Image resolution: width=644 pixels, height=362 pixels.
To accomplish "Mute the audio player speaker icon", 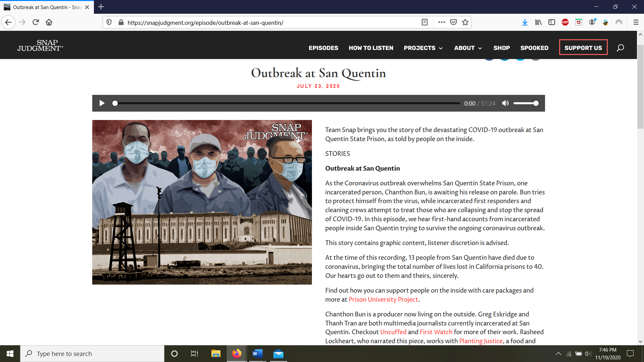I will click(x=505, y=103).
